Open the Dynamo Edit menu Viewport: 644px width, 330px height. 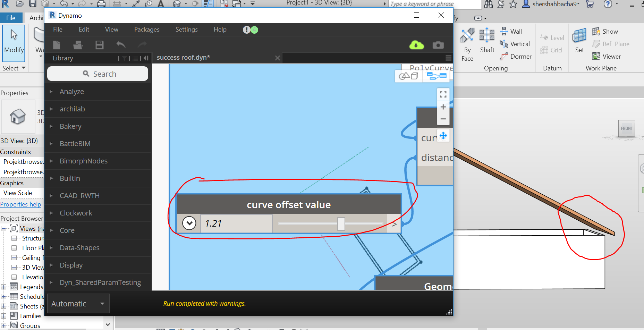click(x=84, y=29)
